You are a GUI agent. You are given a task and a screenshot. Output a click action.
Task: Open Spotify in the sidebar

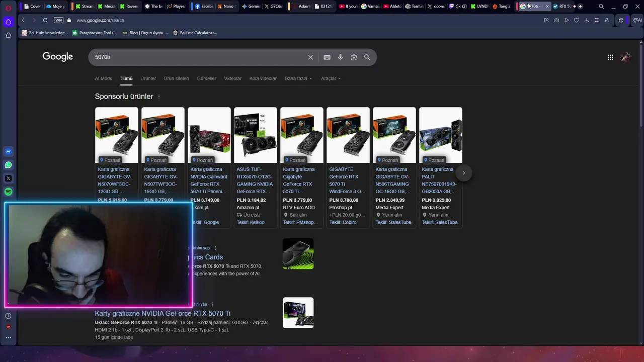pos(8,192)
